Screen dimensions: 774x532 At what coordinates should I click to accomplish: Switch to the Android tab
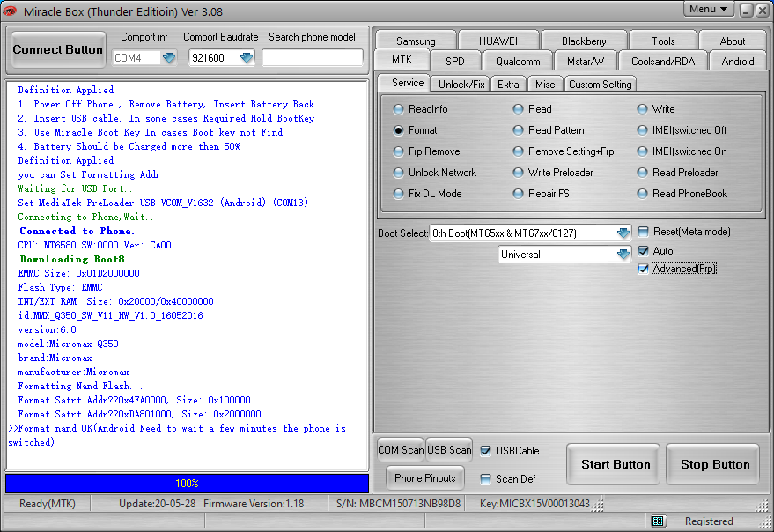(x=738, y=62)
